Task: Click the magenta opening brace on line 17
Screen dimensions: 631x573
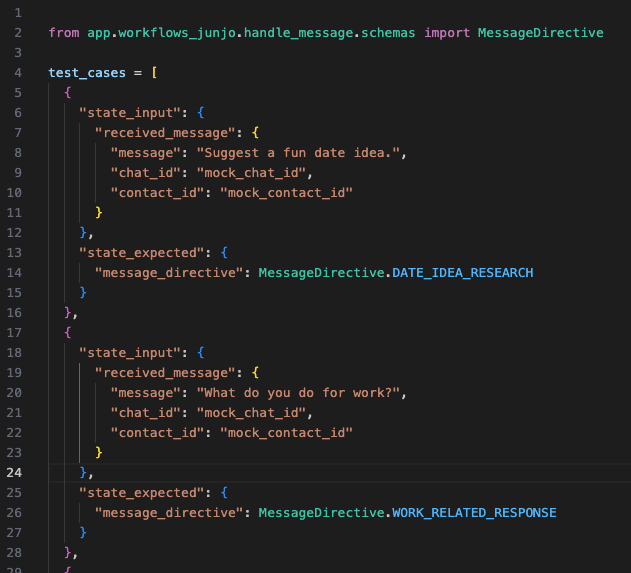Action: pyautogui.click(x=68, y=333)
